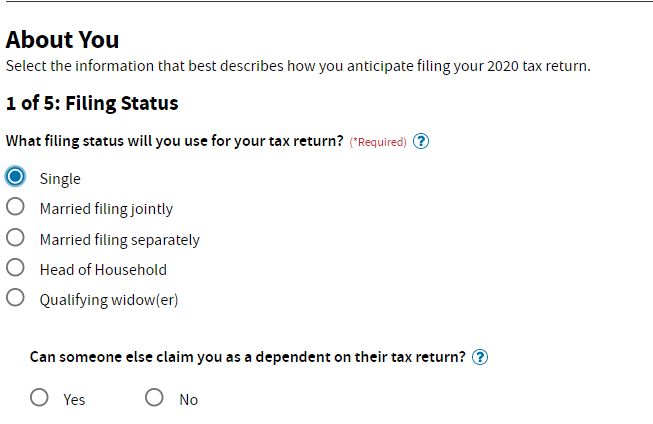The height and width of the screenshot is (424, 653).
Task: Choose Yes radio button for dependent question
Action: (x=39, y=397)
